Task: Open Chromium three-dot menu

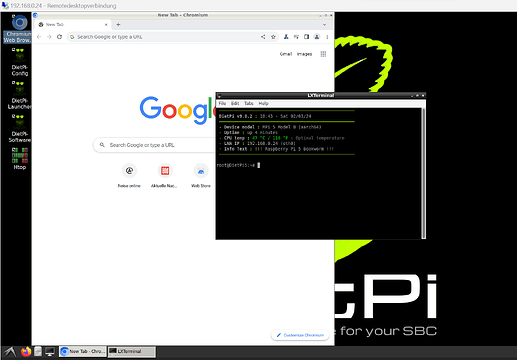Action: (327, 37)
